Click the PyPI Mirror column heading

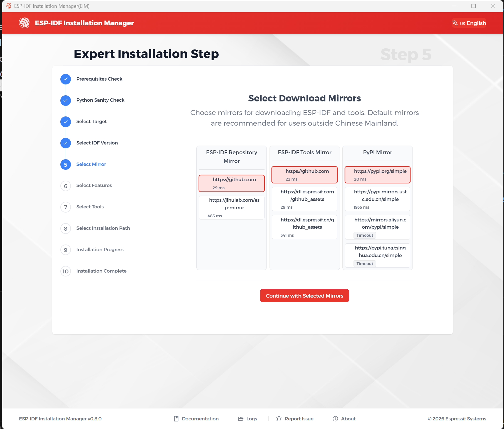(377, 152)
